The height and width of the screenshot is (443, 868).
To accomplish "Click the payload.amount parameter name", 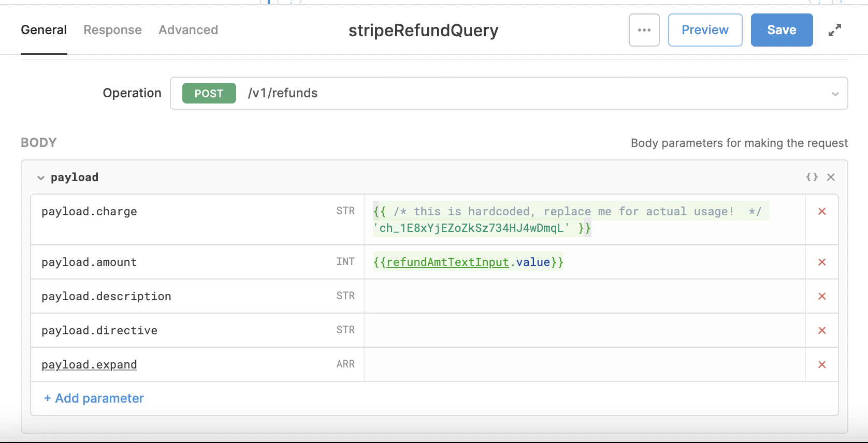I will pos(89,262).
